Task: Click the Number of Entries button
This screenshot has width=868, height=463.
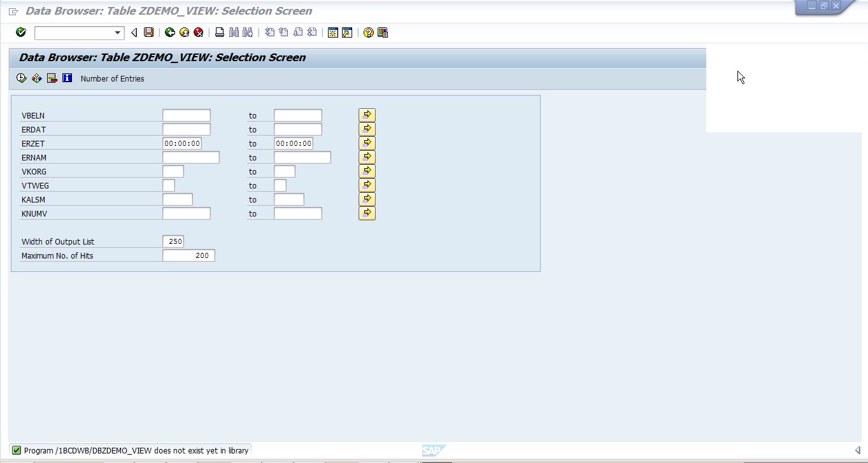Action: [112, 78]
